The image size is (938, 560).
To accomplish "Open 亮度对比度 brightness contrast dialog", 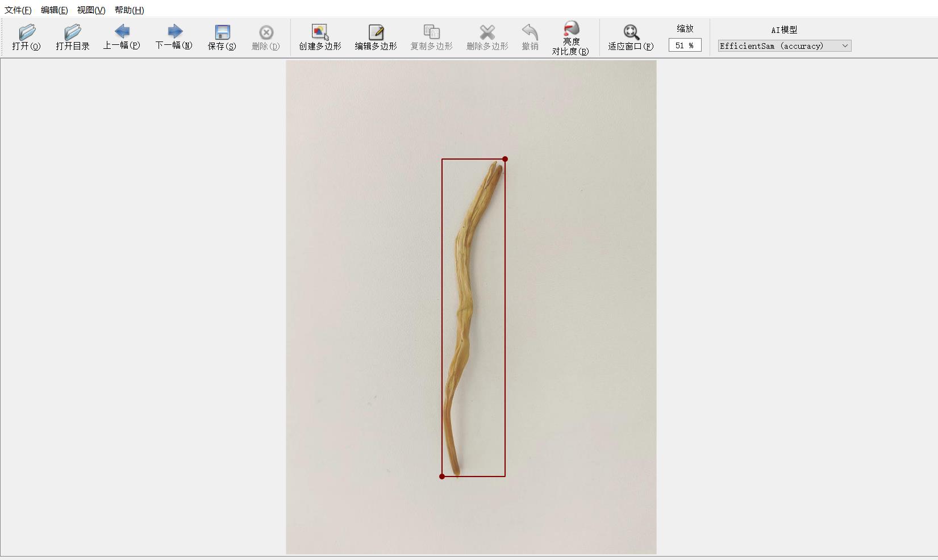I will pyautogui.click(x=570, y=38).
